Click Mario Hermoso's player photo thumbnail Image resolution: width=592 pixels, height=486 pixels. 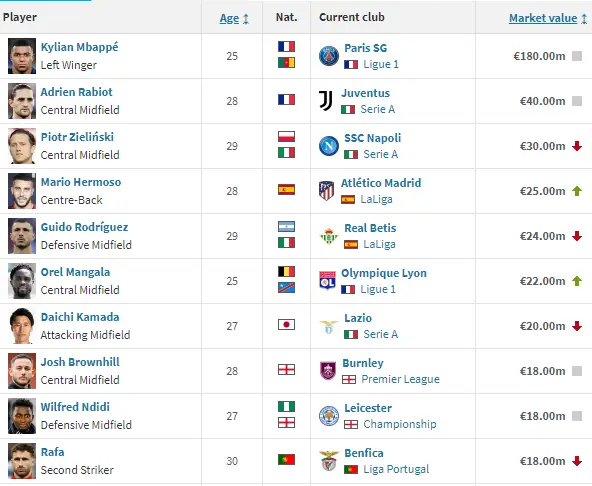tap(22, 191)
